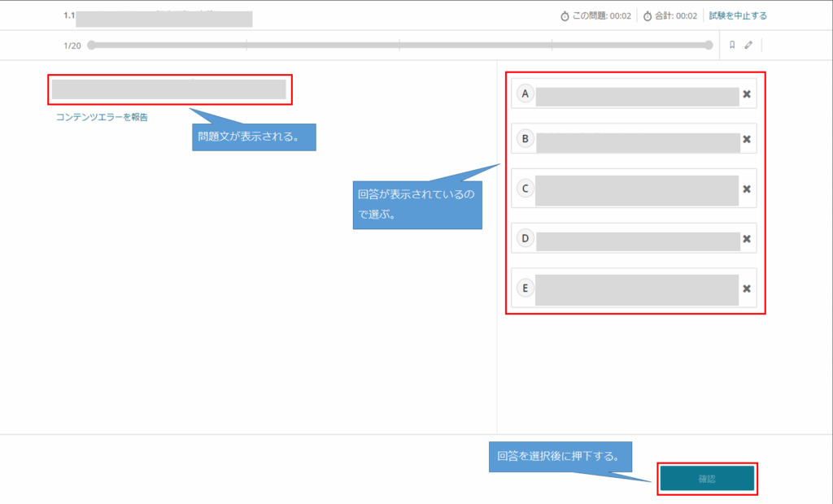833x504 pixels.
Task: Cross out answer A with its X icon
Action: click(747, 94)
